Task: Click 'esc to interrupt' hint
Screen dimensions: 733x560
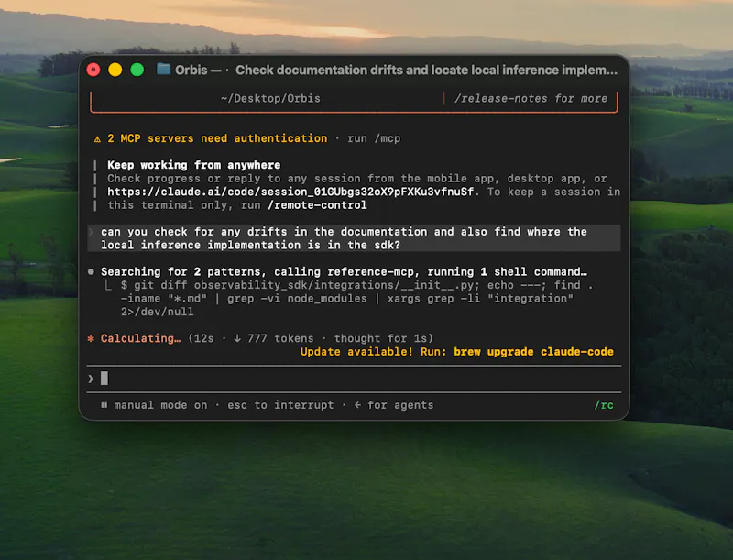Action: point(280,405)
